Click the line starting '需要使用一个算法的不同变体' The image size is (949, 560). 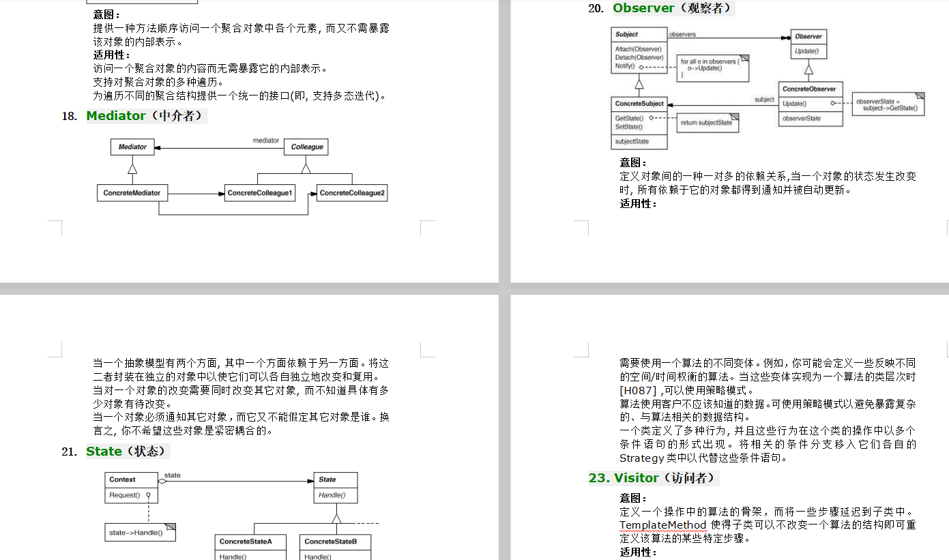click(x=768, y=363)
